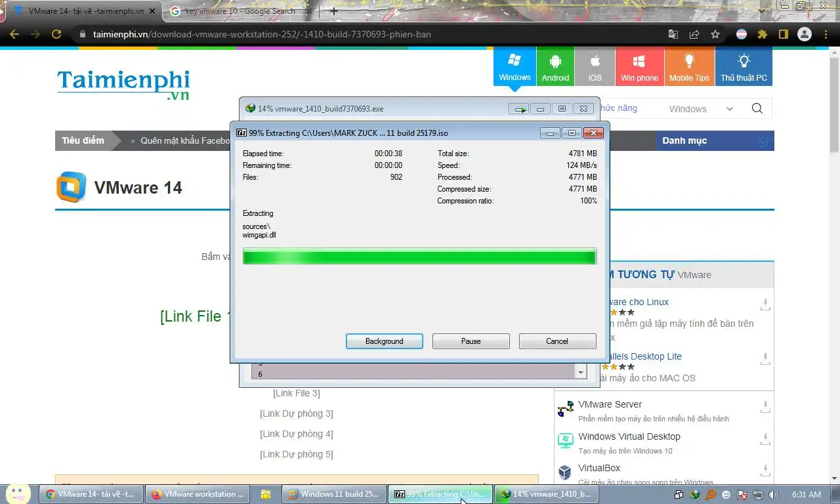Open the Chrome profile avatar
This screenshot has width=840, height=504.
[x=805, y=34]
